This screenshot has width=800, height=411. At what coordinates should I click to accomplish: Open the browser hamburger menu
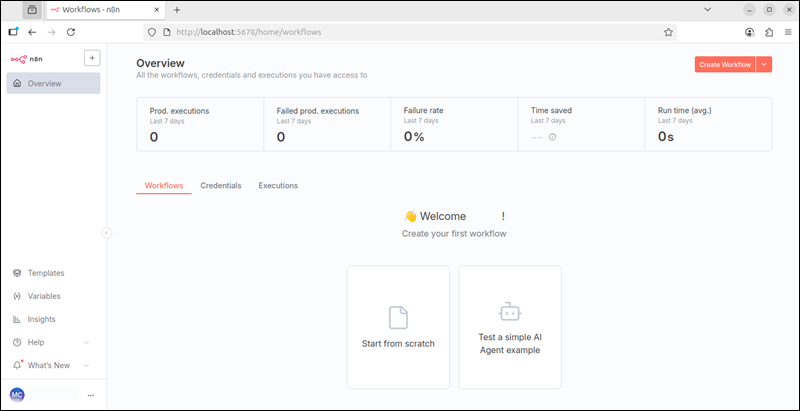tap(788, 32)
